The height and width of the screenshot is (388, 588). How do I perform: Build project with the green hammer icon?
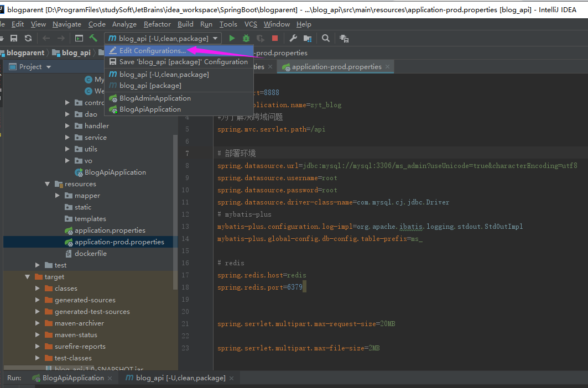pos(93,38)
